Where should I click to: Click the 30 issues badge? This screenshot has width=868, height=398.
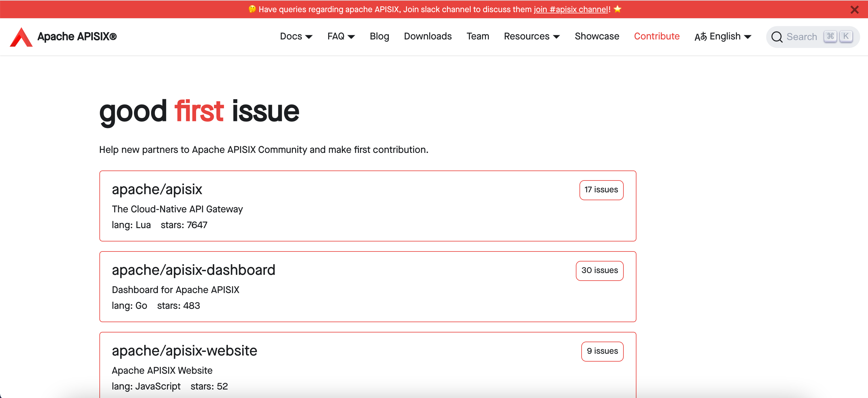tap(599, 271)
